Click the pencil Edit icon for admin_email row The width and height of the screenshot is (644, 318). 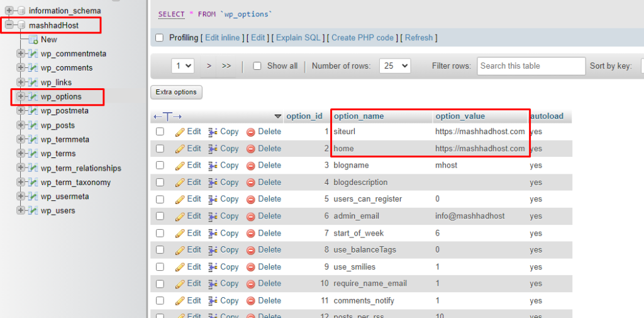[180, 217]
